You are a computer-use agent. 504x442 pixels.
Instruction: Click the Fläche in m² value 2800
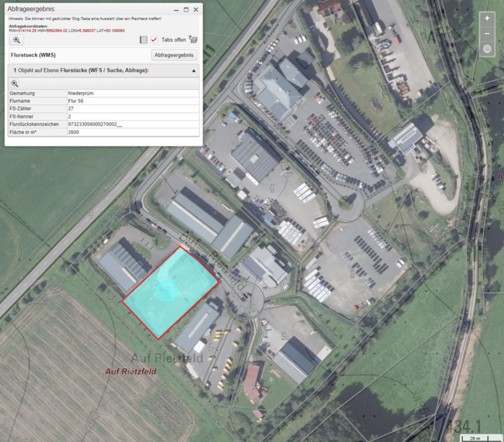point(74,133)
